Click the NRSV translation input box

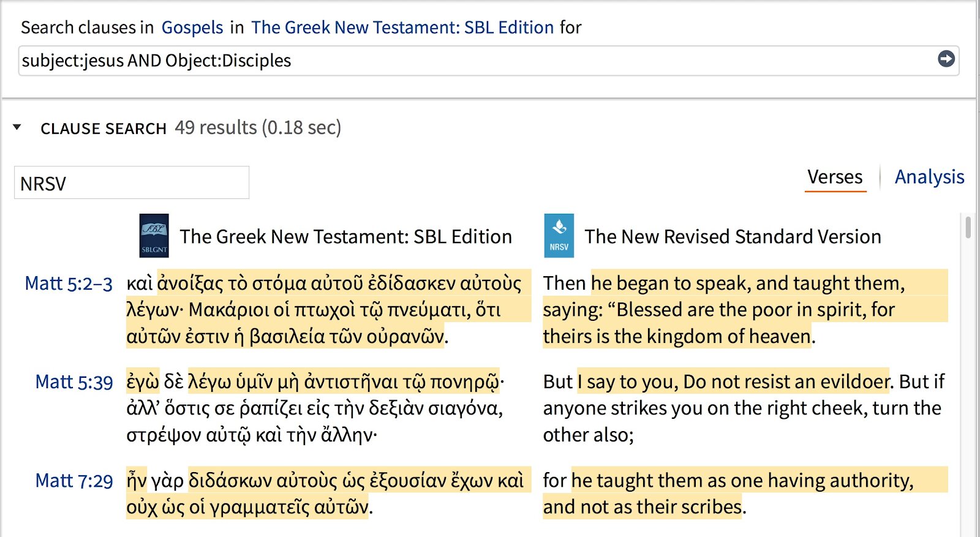click(x=132, y=182)
